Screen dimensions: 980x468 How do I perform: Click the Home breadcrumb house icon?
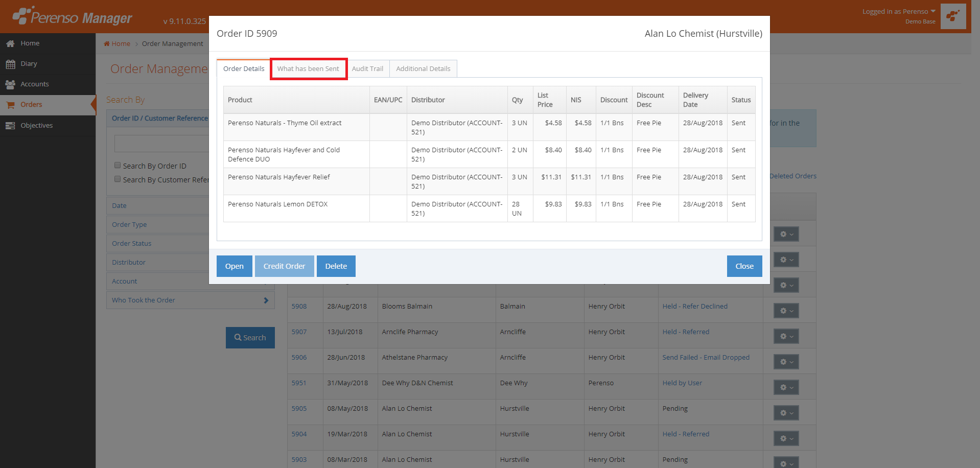coord(107,44)
